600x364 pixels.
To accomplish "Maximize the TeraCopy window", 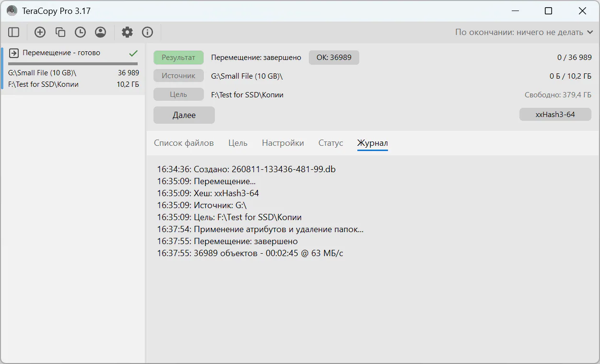I will pos(548,11).
